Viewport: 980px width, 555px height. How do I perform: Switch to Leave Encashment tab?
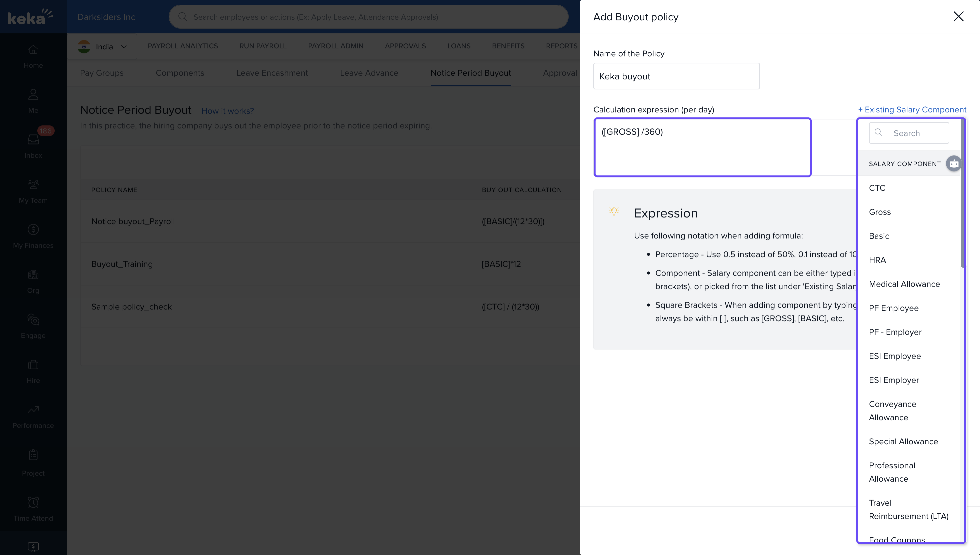coord(272,73)
